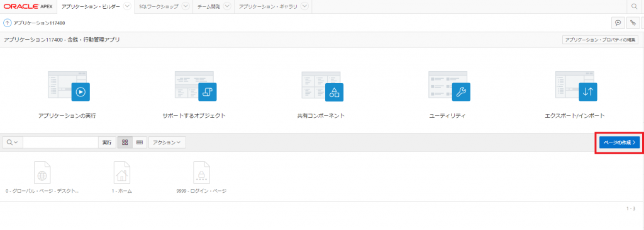Switch to report table view
Viewport: 644px width, 230px height.
[140, 142]
